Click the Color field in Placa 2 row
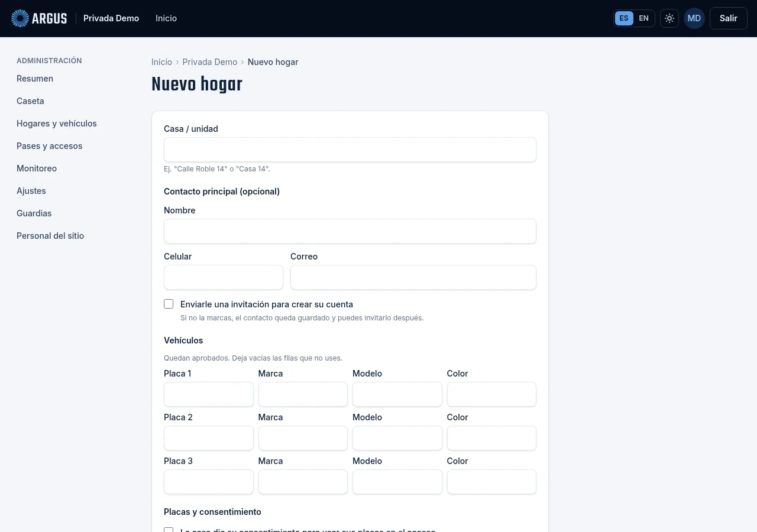The width and height of the screenshot is (757, 532). click(491, 438)
